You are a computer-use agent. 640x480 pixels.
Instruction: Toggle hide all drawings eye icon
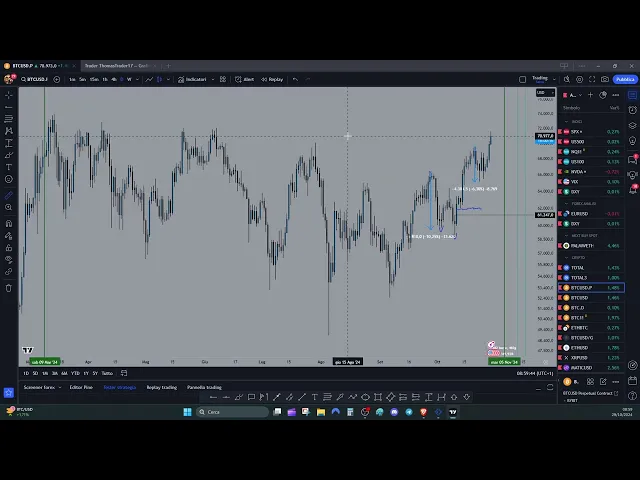point(9,260)
